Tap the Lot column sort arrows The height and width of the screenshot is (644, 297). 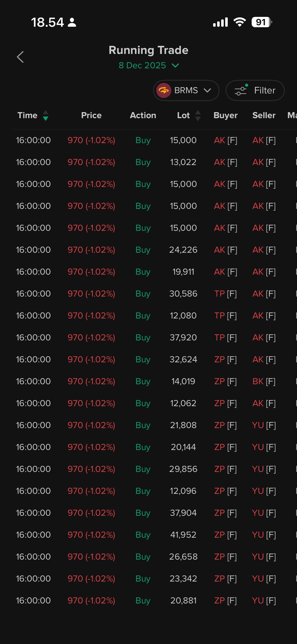198,115
